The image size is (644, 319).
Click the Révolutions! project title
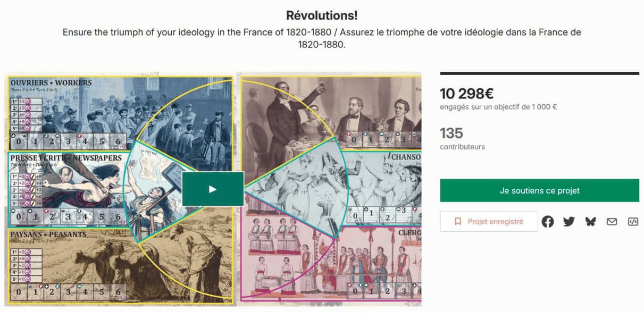(322, 15)
